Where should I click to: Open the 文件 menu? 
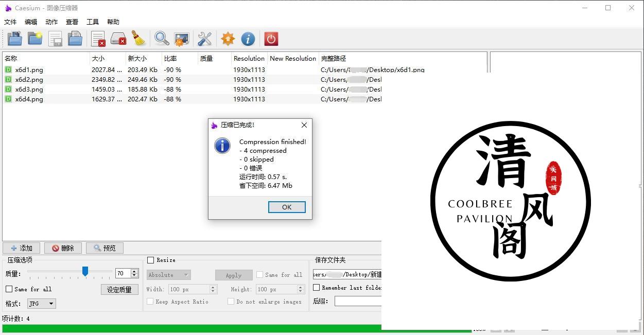10,22
